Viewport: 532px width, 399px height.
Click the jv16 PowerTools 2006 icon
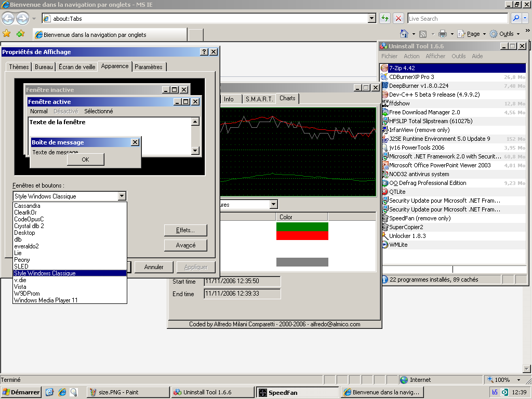pyautogui.click(x=385, y=148)
